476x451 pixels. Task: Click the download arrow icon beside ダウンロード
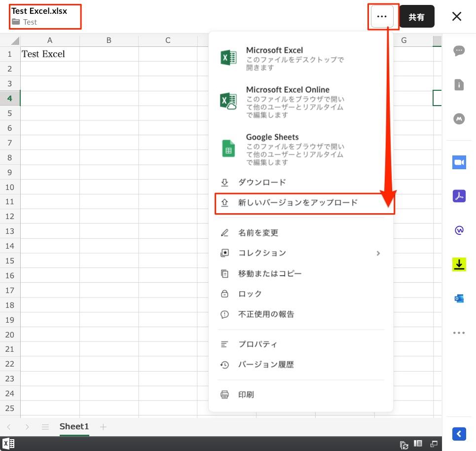tap(224, 183)
